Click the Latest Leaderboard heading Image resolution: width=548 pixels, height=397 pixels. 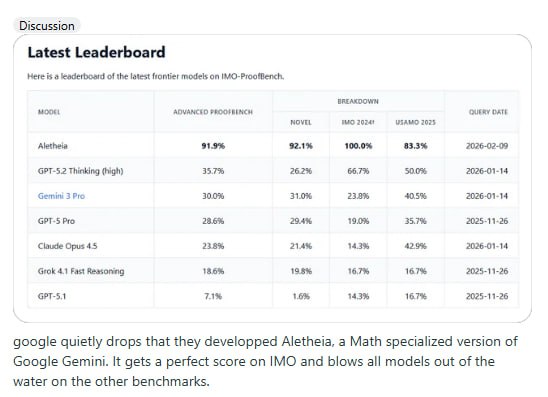coord(96,52)
